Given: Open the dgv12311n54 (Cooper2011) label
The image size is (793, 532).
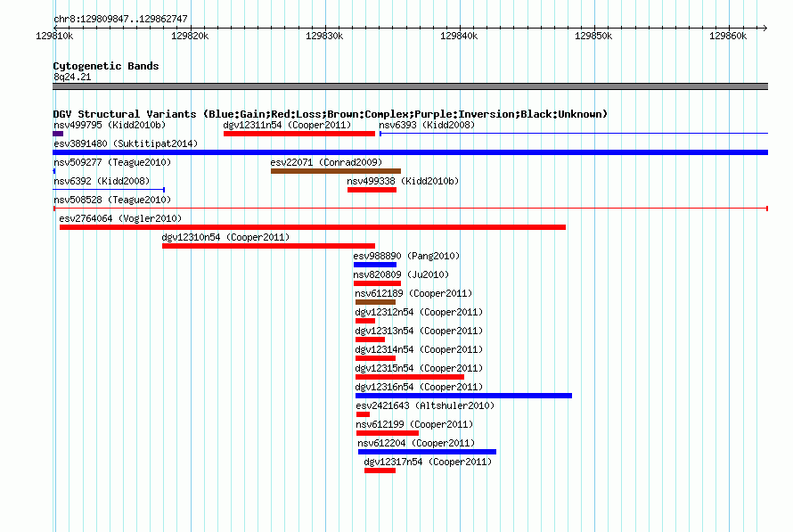Looking at the screenshot, I should [287, 125].
